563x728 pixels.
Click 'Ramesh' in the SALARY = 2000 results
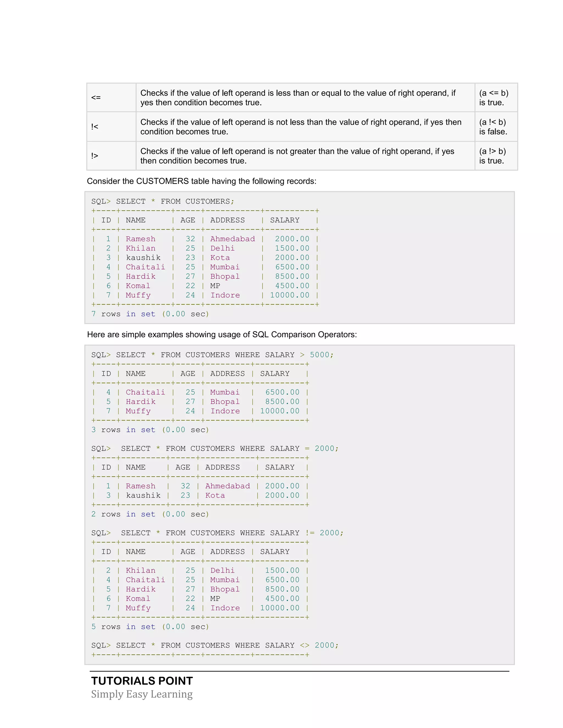[140, 486]
